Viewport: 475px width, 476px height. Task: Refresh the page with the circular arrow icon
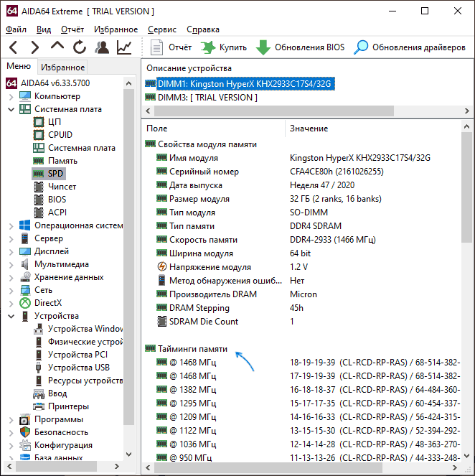coord(80,47)
